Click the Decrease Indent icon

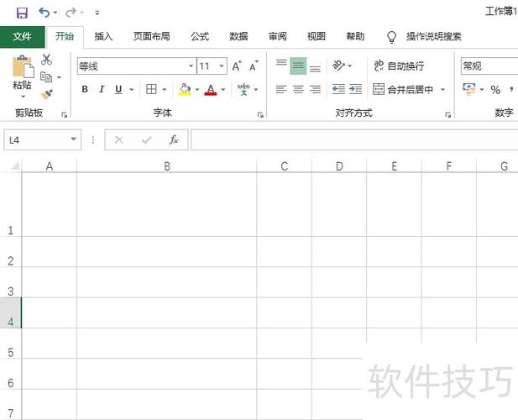(338, 89)
